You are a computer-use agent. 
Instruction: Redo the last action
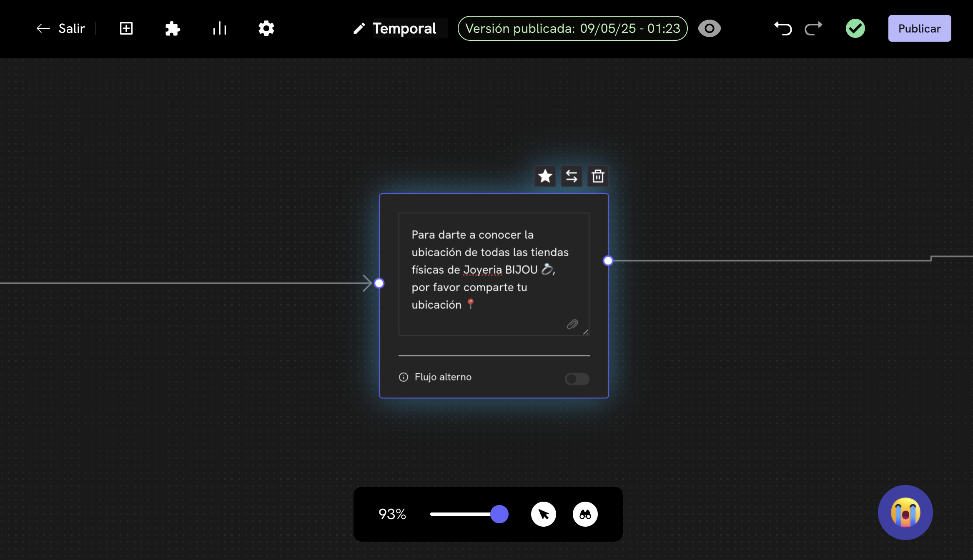(813, 28)
